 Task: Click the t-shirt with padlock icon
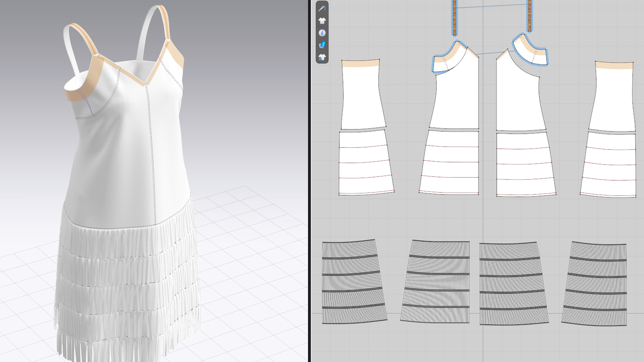[x=322, y=57]
